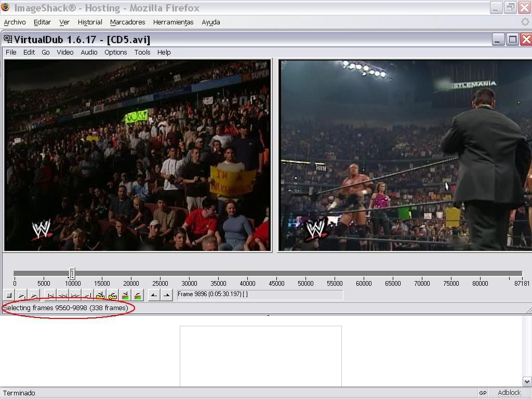This screenshot has height=399, width=532.
Task: Seek to the next scene change
Action: tap(138, 296)
